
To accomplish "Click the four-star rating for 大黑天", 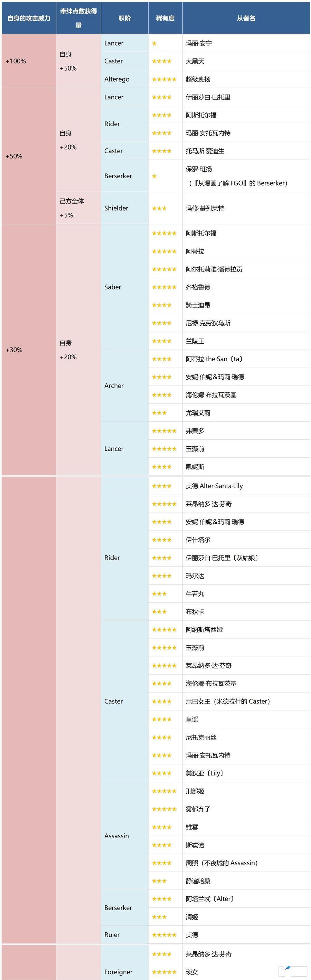I will click(162, 61).
